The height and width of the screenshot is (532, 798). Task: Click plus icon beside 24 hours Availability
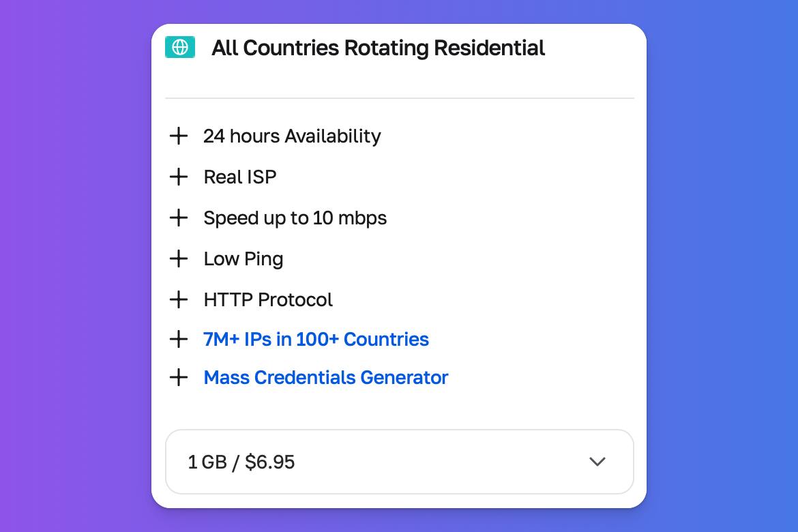(179, 136)
